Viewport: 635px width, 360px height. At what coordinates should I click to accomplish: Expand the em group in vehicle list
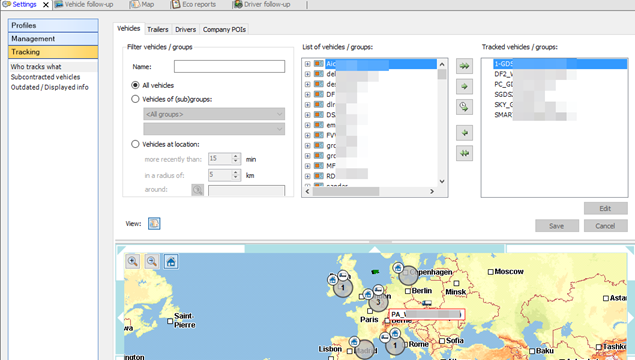click(307, 125)
